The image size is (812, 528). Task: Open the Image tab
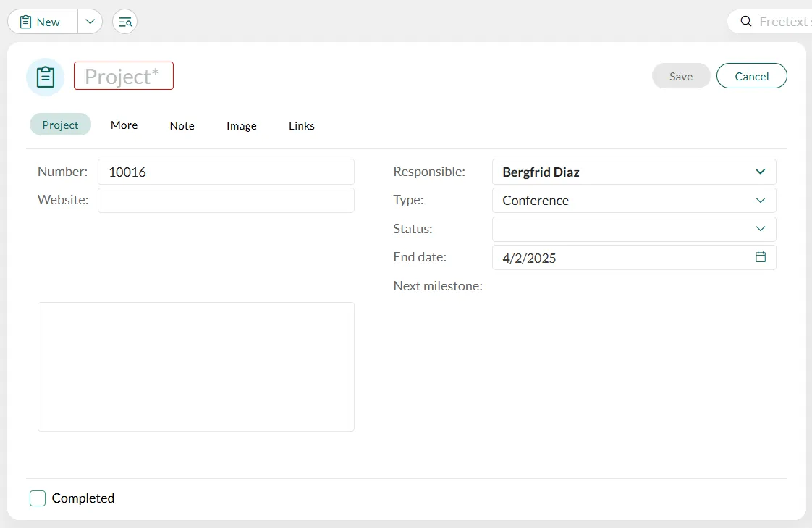click(241, 125)
